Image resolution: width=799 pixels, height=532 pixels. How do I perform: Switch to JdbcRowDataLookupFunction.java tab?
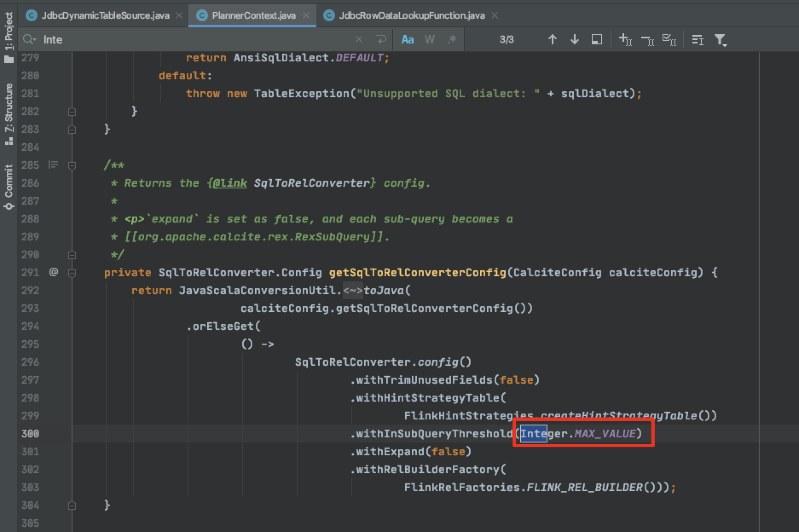click(x=411, y=16)
